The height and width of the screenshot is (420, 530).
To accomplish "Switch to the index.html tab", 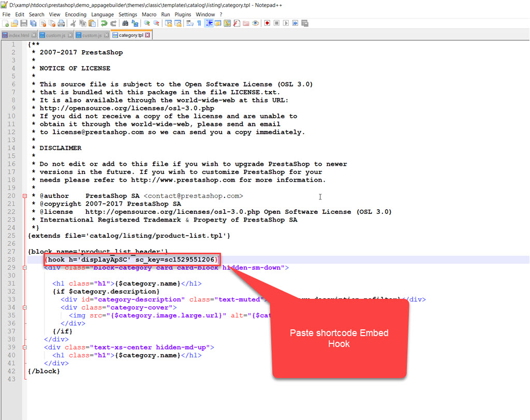I will [19, 35].
